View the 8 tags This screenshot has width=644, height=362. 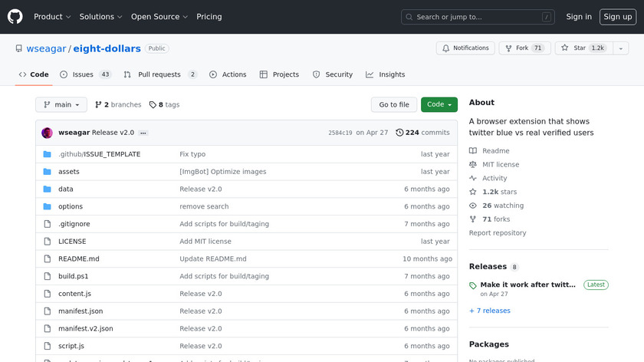point(164,105)
